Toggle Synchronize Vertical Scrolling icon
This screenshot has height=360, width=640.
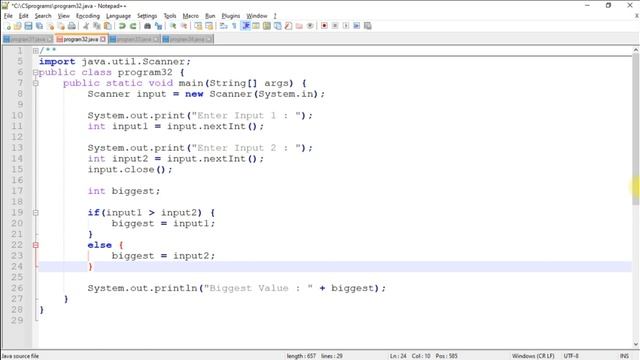click(x=198, y=26)
